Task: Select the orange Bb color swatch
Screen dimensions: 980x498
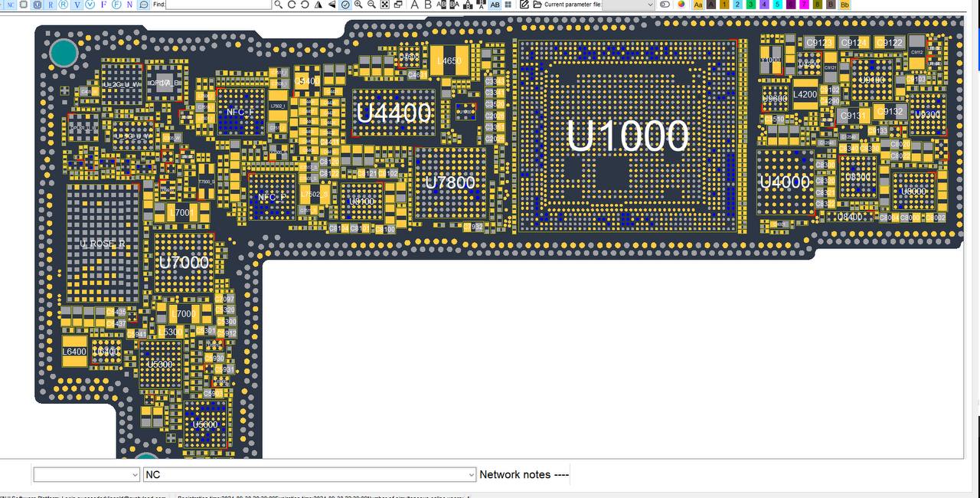Action: click(844, 5)
